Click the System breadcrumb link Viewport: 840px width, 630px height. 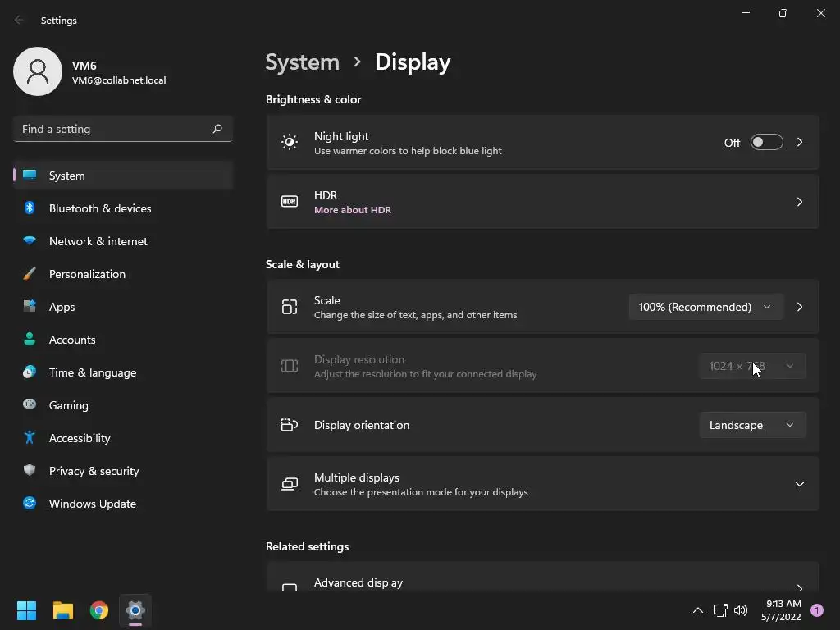coord(302,62)
